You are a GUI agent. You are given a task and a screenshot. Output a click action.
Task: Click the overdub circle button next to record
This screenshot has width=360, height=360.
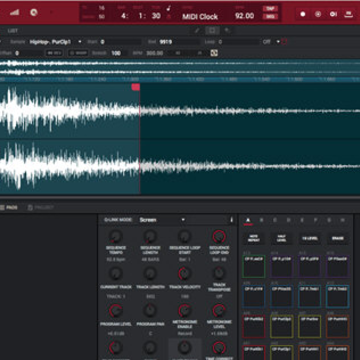point(318,14)
